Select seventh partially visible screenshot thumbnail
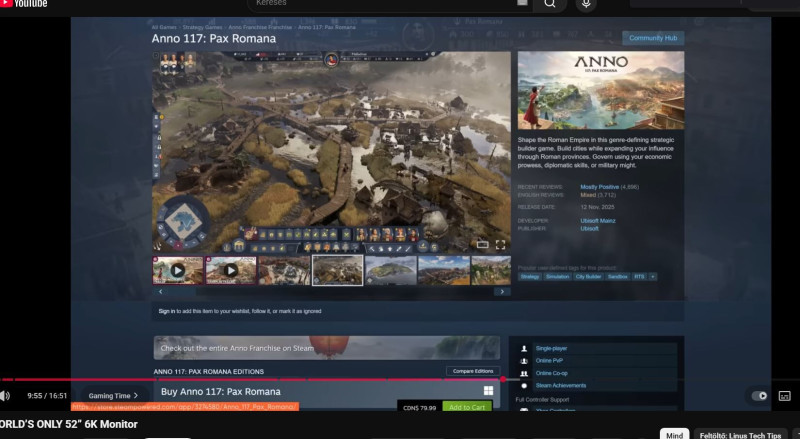800x439 pixels. click(x=491, y=270)
